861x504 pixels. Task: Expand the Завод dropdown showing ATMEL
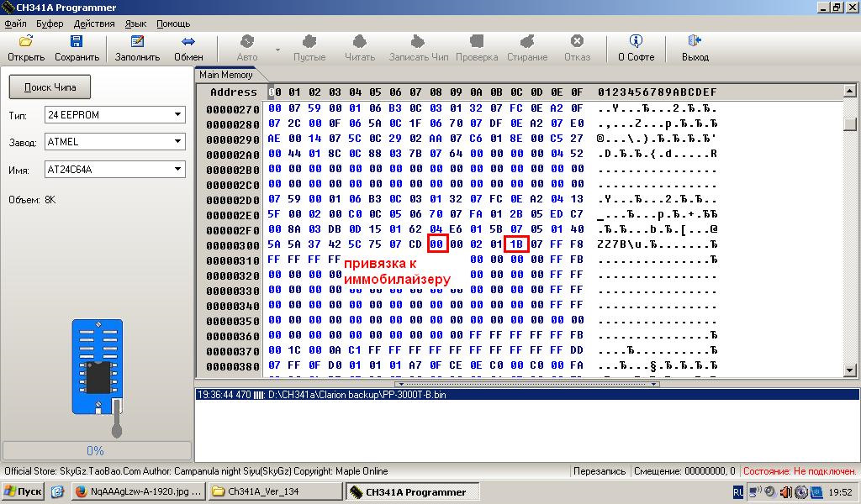coord(178,142)
